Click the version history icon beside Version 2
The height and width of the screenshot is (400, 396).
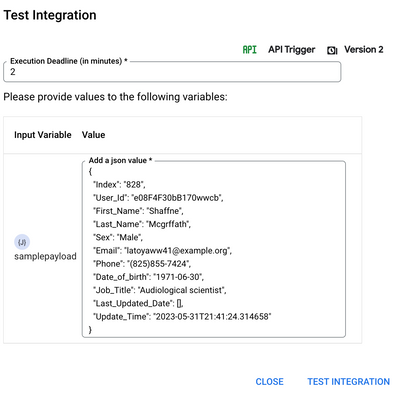coord(332,50)
